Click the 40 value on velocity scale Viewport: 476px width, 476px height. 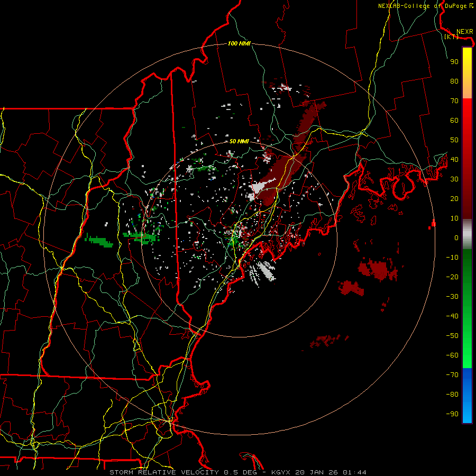tap(454, 159)
